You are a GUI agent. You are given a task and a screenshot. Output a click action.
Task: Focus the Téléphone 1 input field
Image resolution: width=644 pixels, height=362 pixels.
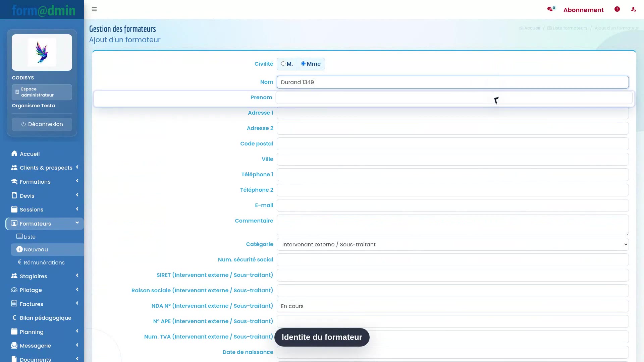pos(452,175)
